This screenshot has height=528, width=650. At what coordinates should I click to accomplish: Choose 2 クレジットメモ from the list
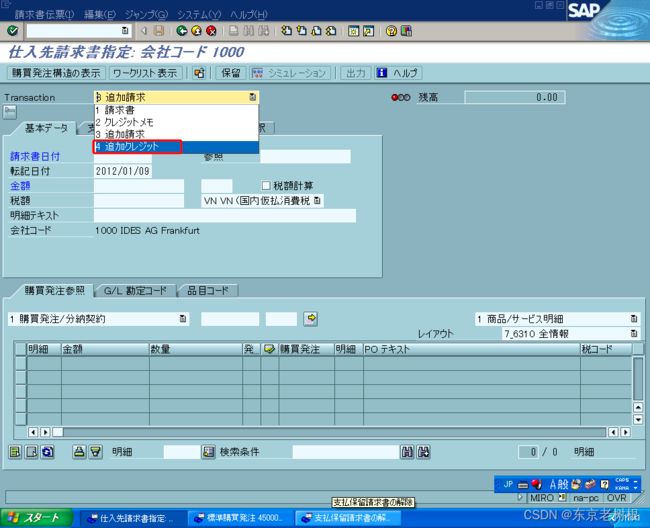pyautogui.click(x=176, y=122)
